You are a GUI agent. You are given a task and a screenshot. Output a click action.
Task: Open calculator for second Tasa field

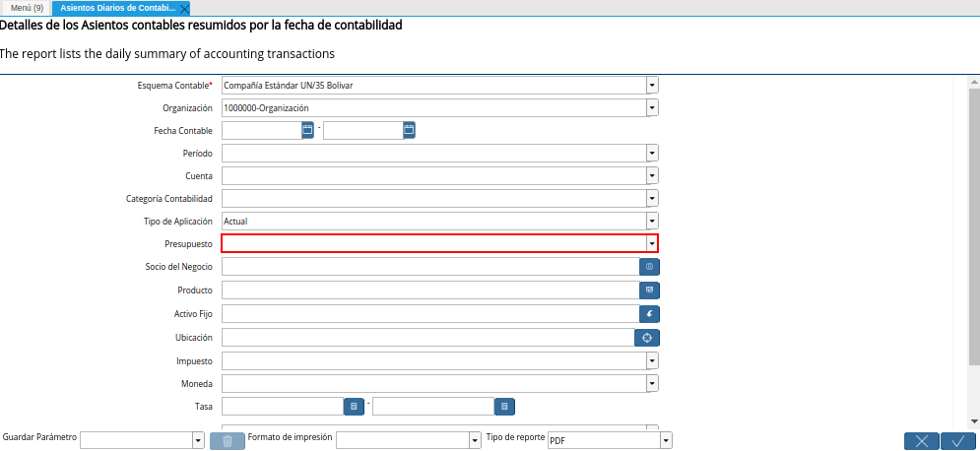(x=504, y=406)
